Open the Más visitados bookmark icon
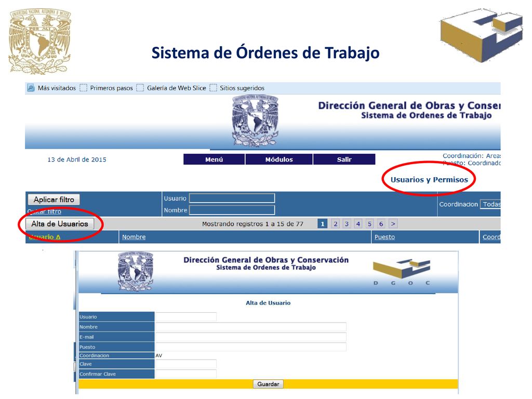 (31, 88)
